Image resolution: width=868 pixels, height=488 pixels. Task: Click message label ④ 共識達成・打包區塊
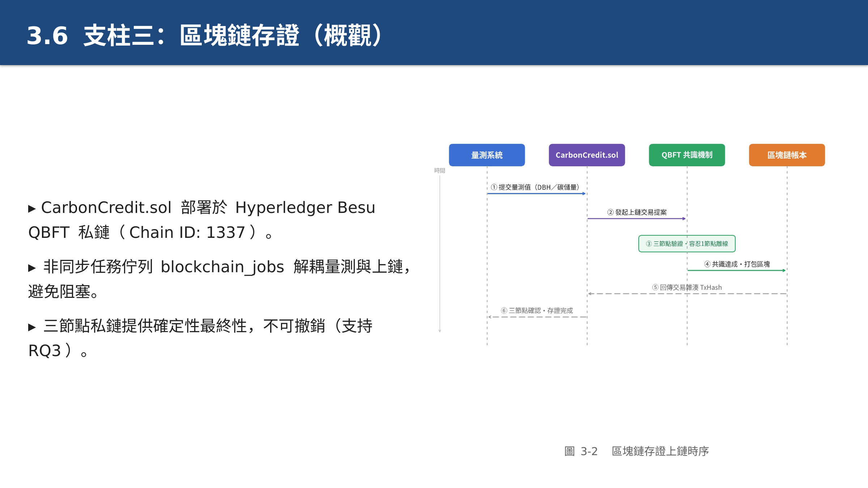pyautogui.click(x=737, y=264)
